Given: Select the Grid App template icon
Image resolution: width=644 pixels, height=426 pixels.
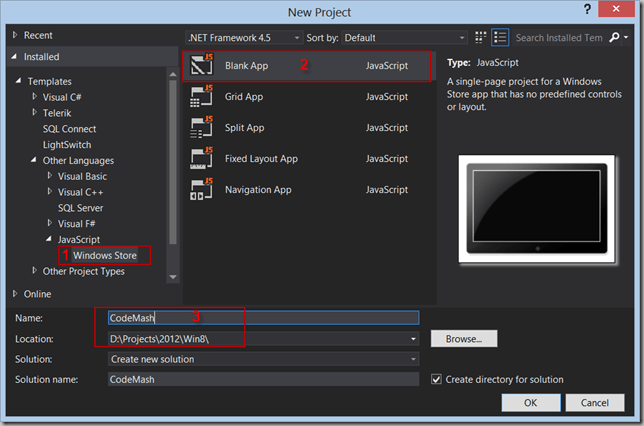Looking at the screenshot, I should coord(202,96).
